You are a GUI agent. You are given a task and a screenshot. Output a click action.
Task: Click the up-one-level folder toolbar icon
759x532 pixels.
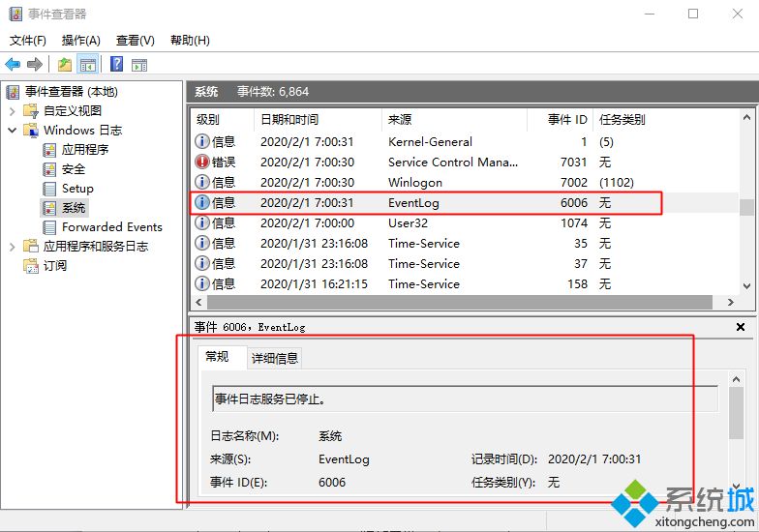64,64
